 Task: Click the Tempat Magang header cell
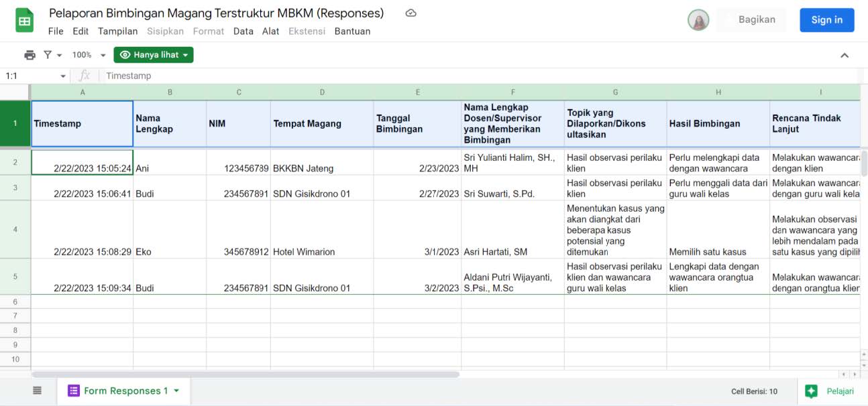(322, 123)
